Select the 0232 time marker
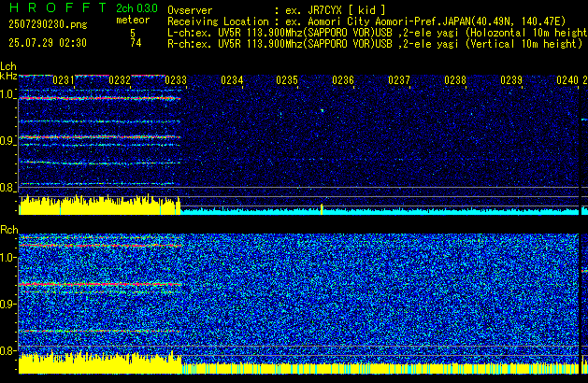The height and width of the screenshot is (383, 588). tap(120, 80)
